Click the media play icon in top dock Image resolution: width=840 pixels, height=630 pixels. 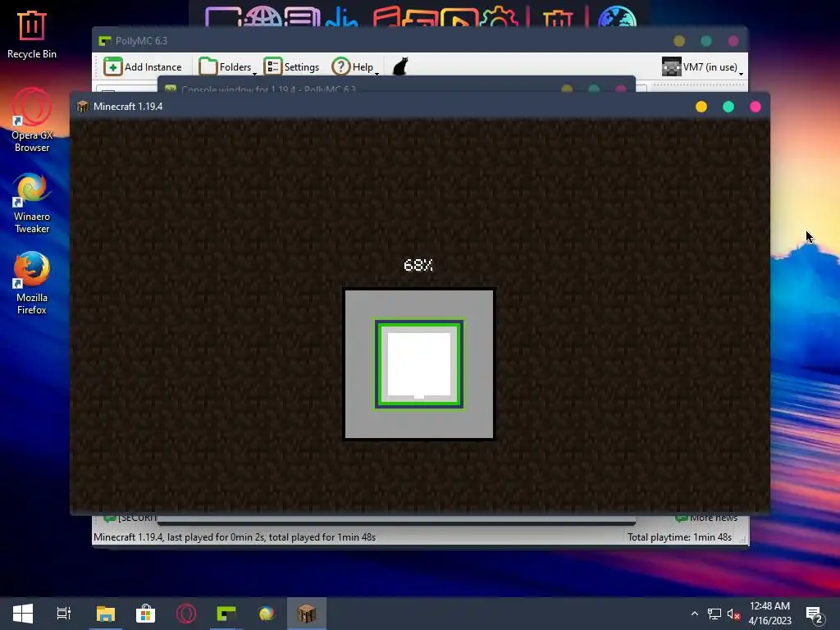(459, 18)
